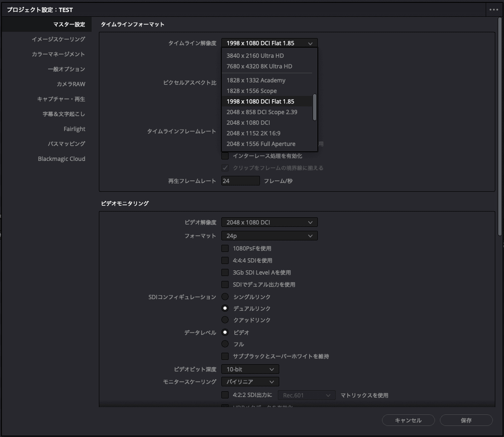Open イメージスケーリング settings page

[58, 39]
